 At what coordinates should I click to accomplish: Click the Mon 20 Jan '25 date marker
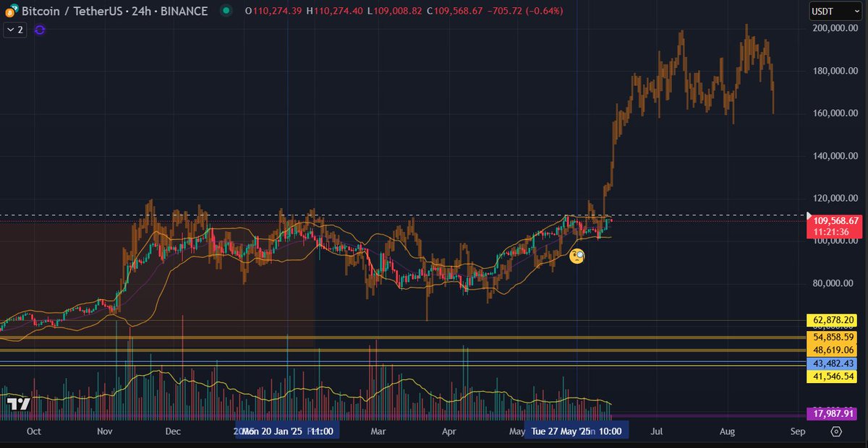point(287,431)
